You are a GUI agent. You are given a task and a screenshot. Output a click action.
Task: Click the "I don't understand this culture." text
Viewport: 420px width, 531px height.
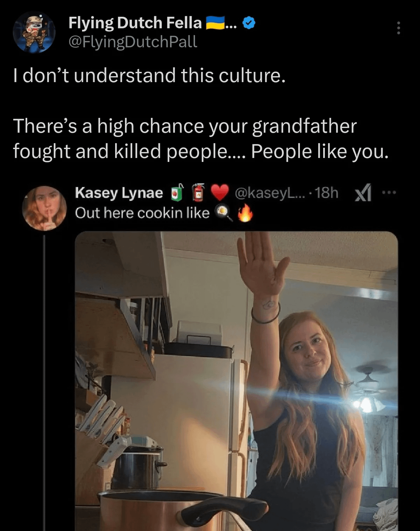(149, 75)
